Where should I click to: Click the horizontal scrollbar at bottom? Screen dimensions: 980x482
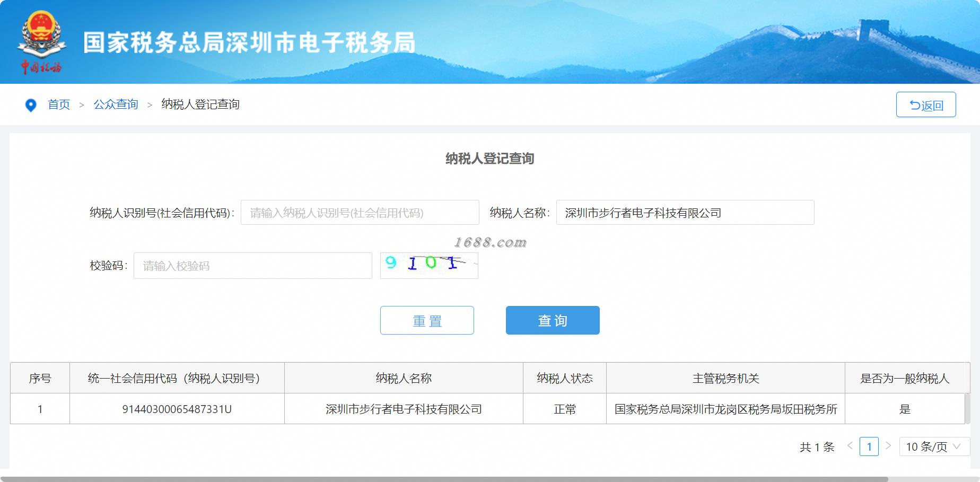point(444,479)
